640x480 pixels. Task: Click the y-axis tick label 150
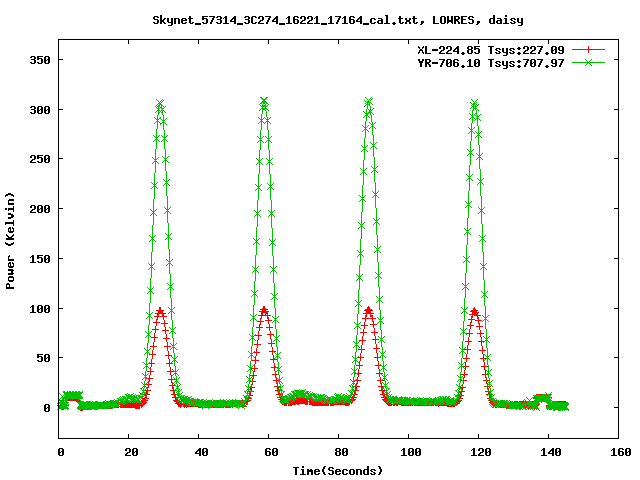40,259
